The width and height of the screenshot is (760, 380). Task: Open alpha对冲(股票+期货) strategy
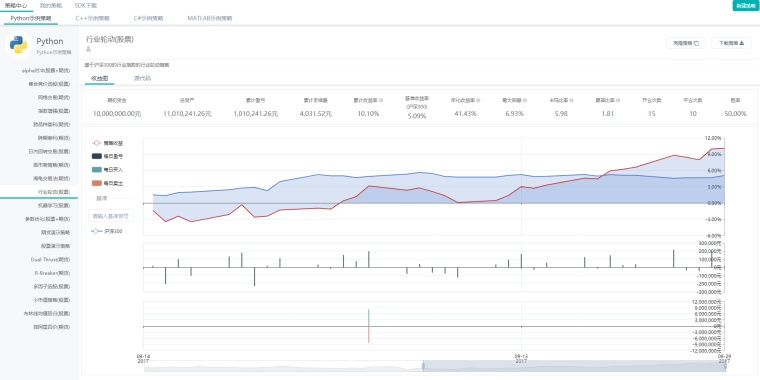point(46,70)
